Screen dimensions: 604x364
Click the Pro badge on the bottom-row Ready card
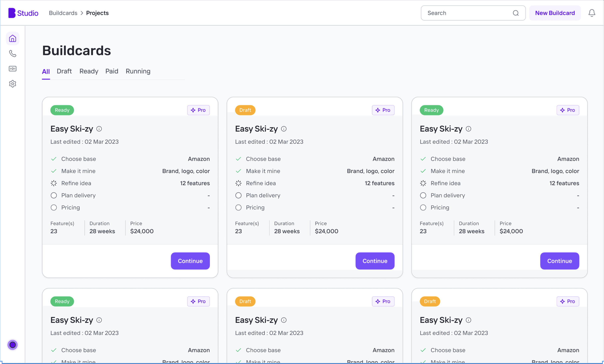198,301
